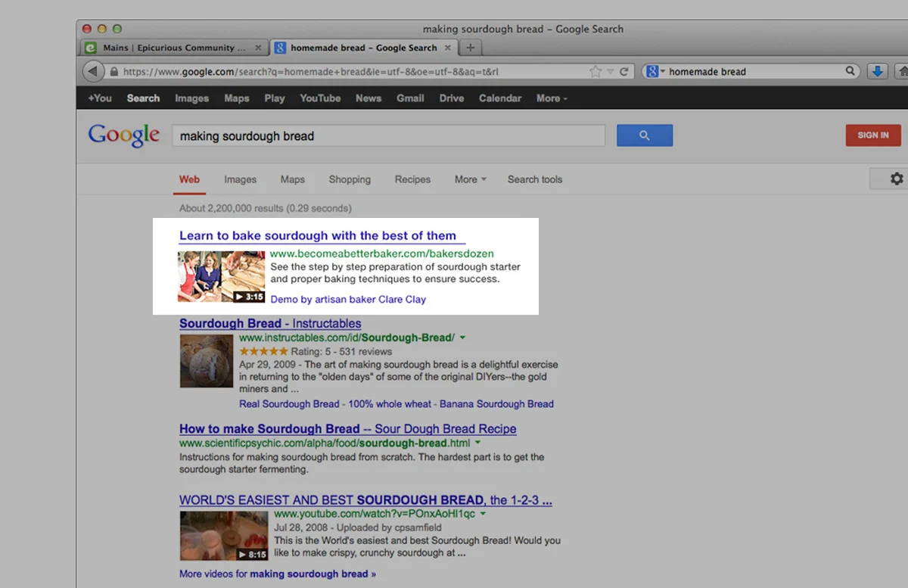Open the YouTube link in Google's navigation bar
Image resolution: width=908 pixels, height=588 pixels.
click(x=320, y=98)
